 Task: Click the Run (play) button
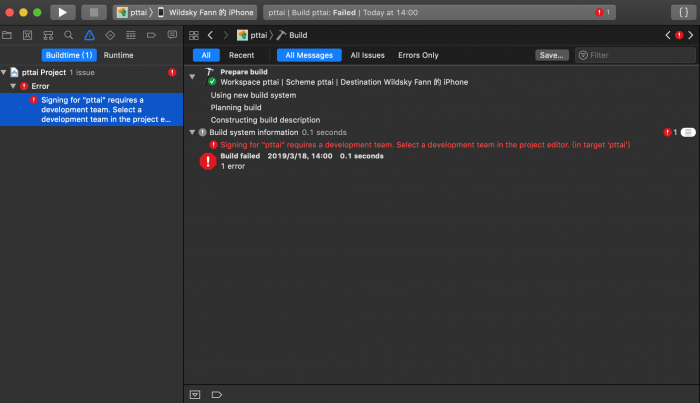(x=62, y=12)
